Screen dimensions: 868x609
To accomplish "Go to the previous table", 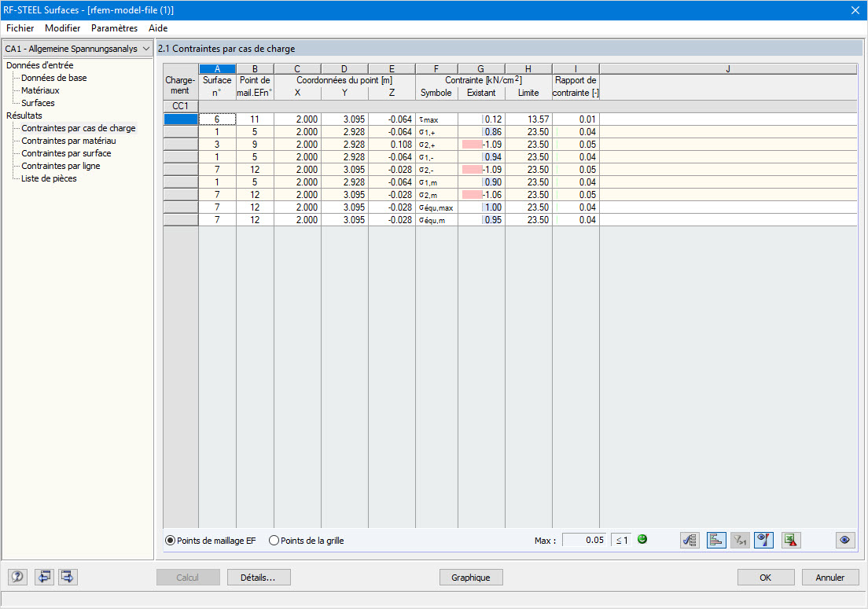I will [44, 577].
